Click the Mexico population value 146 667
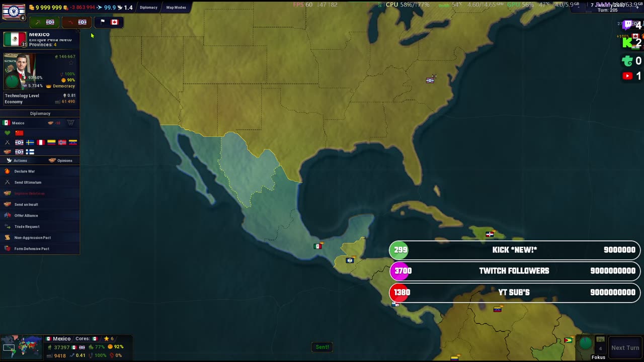644x362 pixels. (x=67, y=57)
